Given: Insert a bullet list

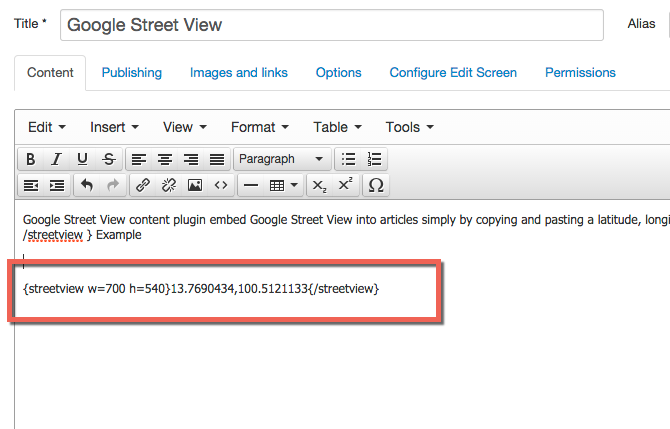Looking at the screenshot, I should tap(348, 159).
